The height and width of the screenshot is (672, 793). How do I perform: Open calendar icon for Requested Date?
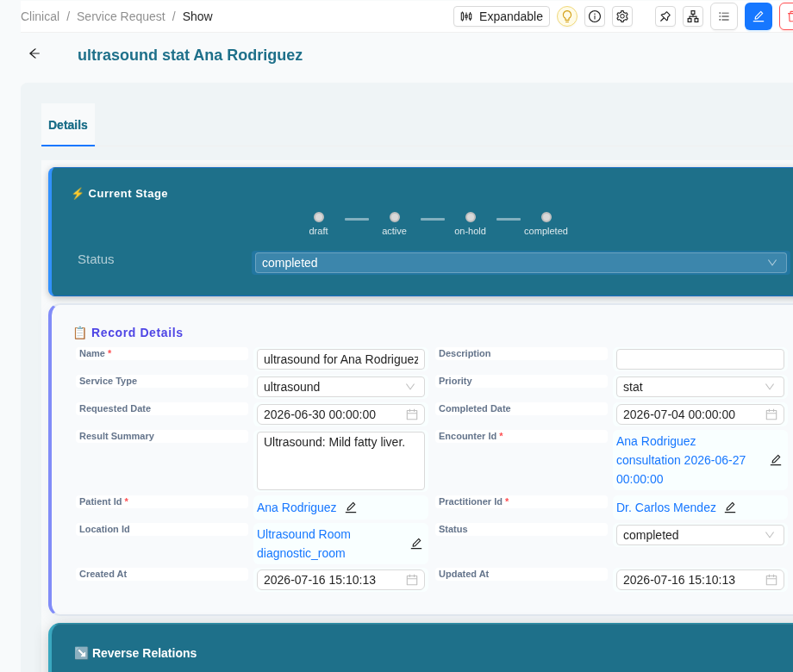point(412,414)
